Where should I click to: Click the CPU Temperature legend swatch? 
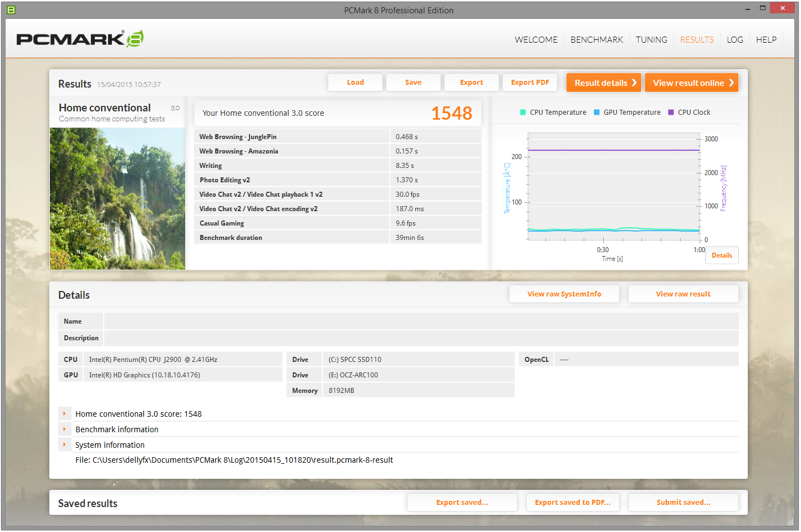pos(523,112)
